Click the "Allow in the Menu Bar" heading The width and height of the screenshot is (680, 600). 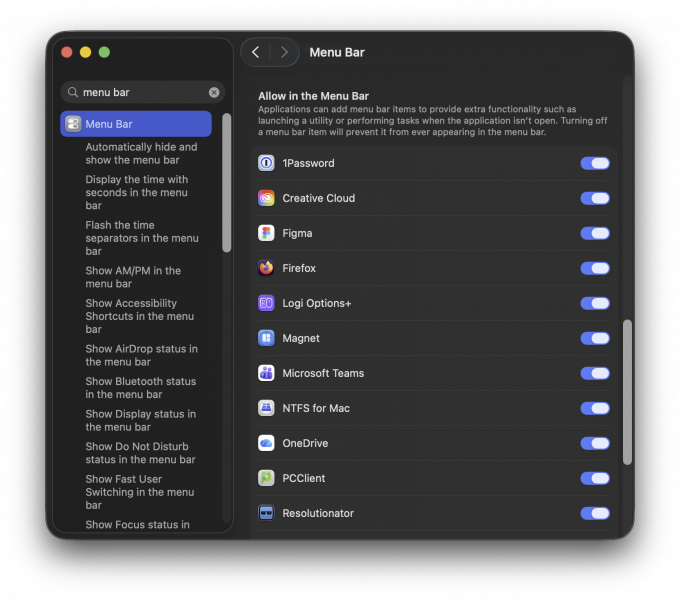coord(314,96)
